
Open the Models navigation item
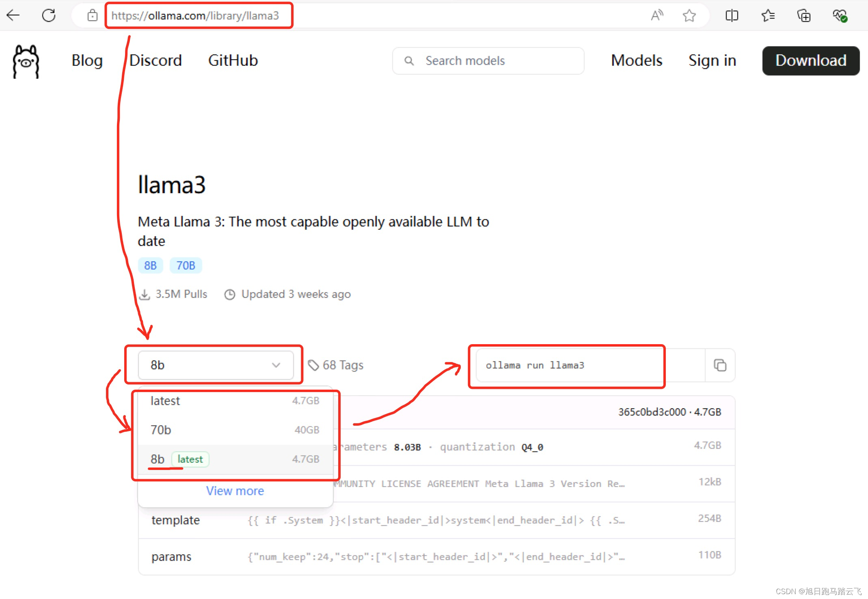tap(636, 60)
